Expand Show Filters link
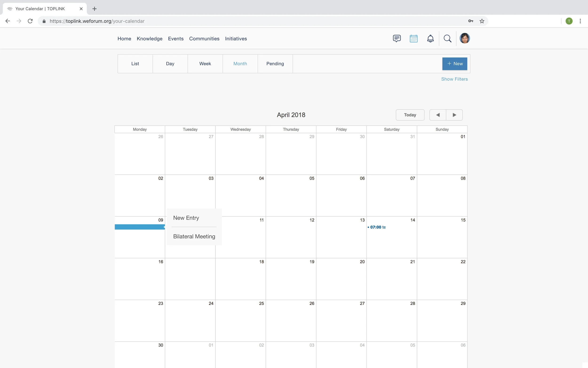Viewport: 588px width, 368px height. 454,79
